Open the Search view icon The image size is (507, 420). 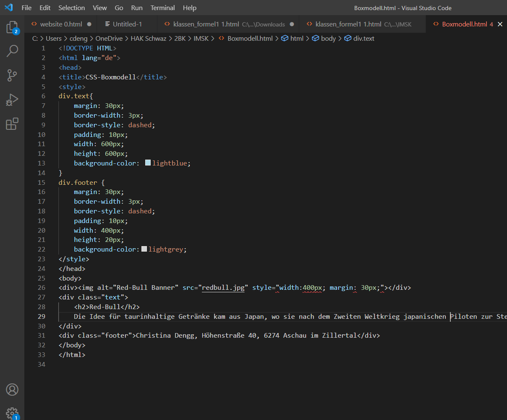pyautogui.click(x=12, y=51)
